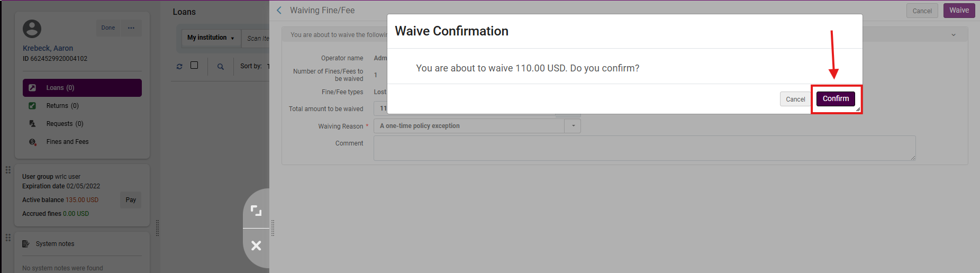Expand the Waiving Reason dropdown arrow

coord(573,126)
